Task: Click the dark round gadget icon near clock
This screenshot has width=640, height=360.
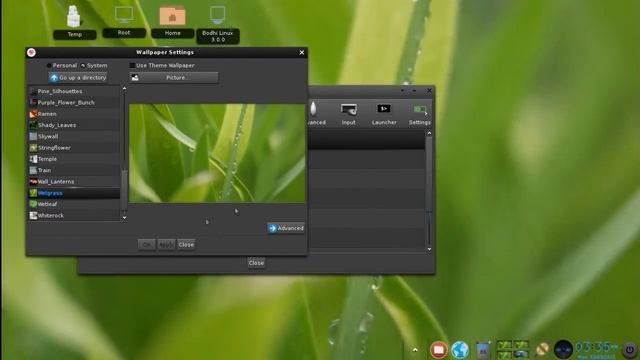Action: point(563,350)
